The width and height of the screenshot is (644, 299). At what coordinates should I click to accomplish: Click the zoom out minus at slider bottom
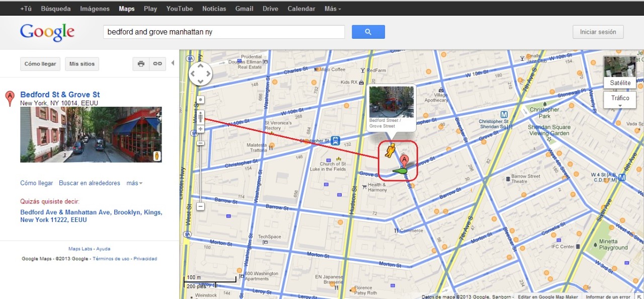[201, 206]
